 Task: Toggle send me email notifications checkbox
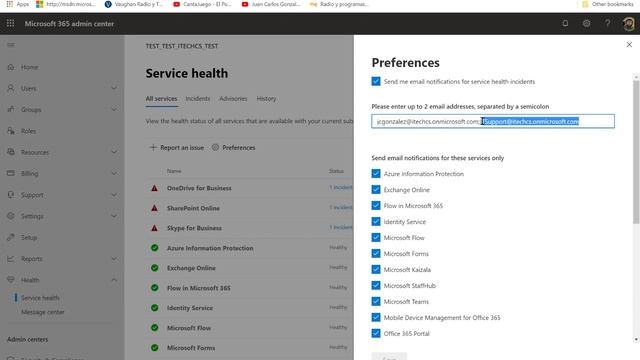coord(376,81)
